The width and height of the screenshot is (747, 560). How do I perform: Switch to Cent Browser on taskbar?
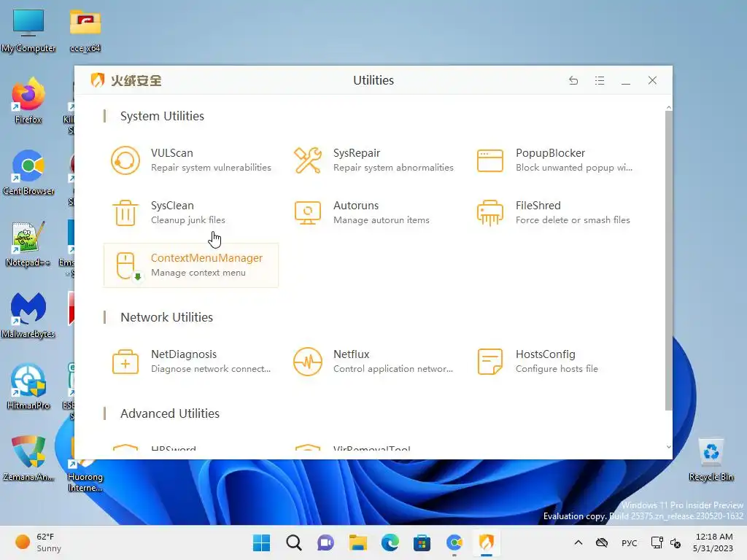pyautogui.click(x=454, y=542)
